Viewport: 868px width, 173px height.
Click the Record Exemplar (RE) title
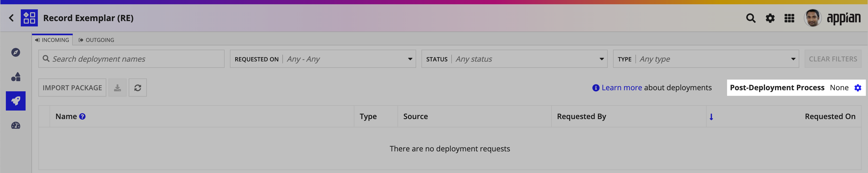(88, 18)
